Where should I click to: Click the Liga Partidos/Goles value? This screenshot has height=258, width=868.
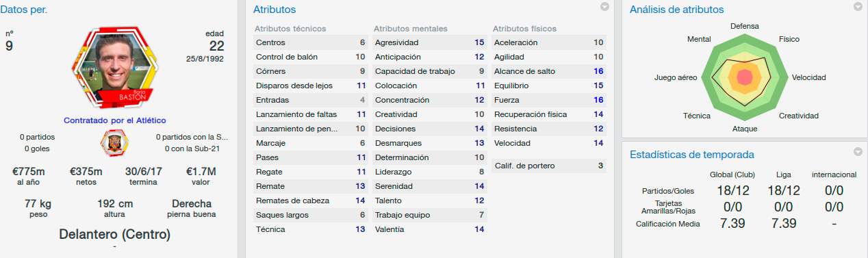[783, 191]
